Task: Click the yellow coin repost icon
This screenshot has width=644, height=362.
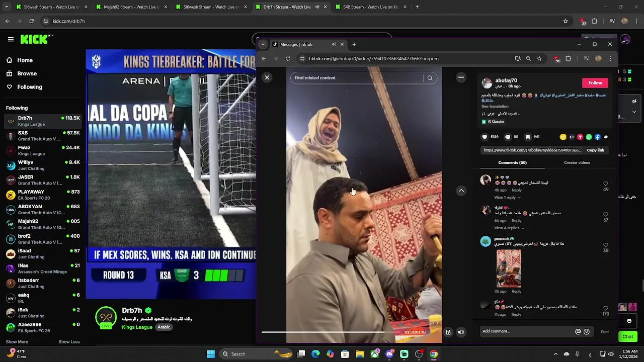Action: [x=563, y=137]
